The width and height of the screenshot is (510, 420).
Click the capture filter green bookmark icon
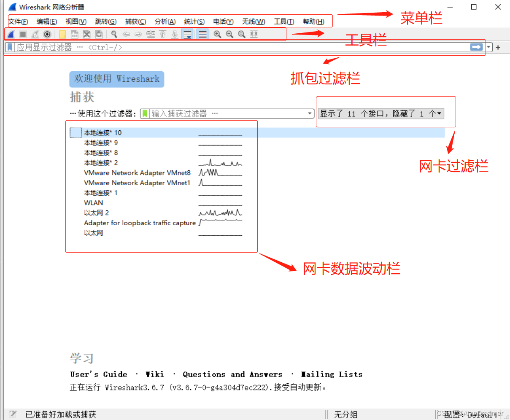145,113
